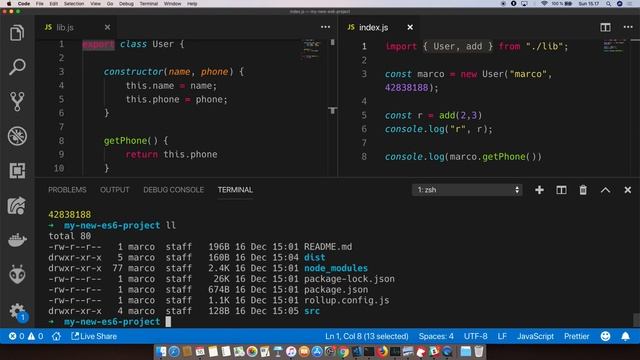Image resolution: width=640 pixels, height=360 pixels.
Task: Open the DEBUG CONSOLE panel tab
Action: click(x=173, y=190)
